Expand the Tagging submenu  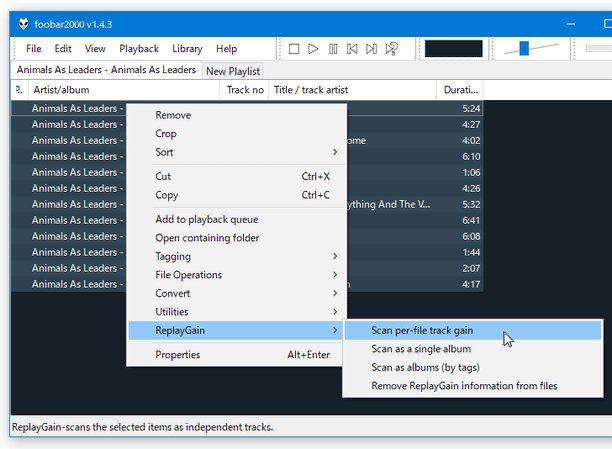(x=237, y=256)
